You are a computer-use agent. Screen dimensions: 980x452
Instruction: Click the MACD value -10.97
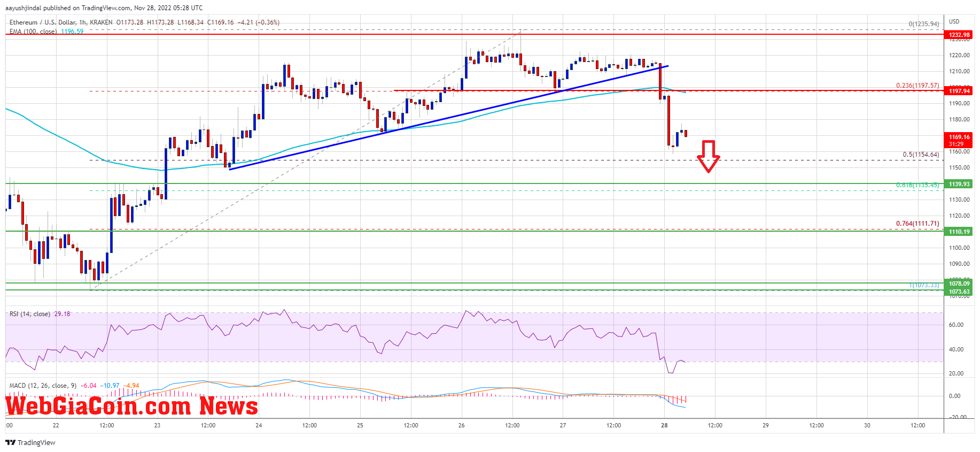point(111,386)
